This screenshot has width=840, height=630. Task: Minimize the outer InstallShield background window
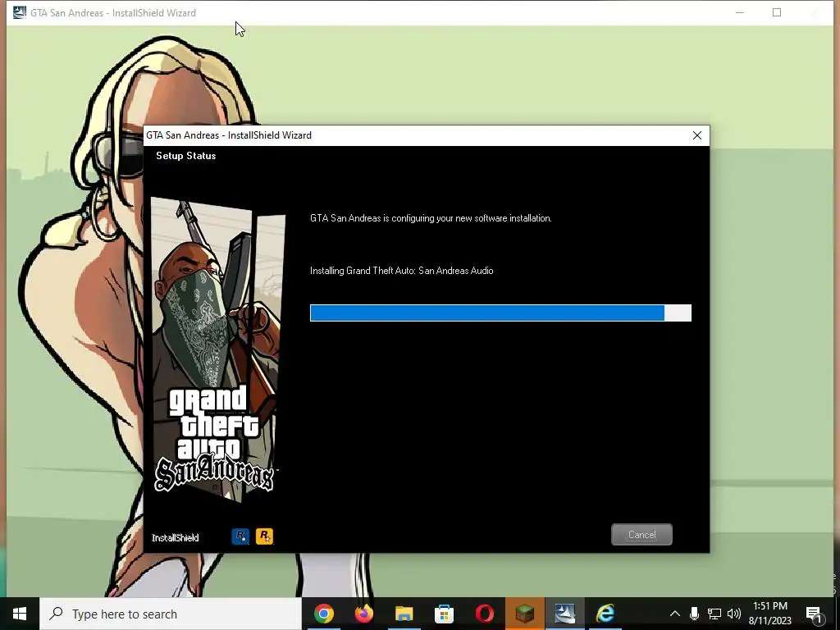coord(740,12)
